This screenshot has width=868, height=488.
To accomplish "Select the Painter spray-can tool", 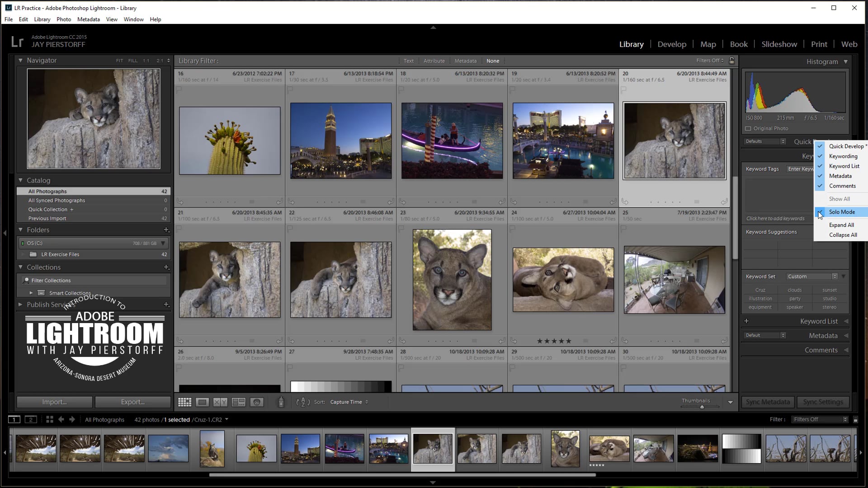I will coord(281,402).
